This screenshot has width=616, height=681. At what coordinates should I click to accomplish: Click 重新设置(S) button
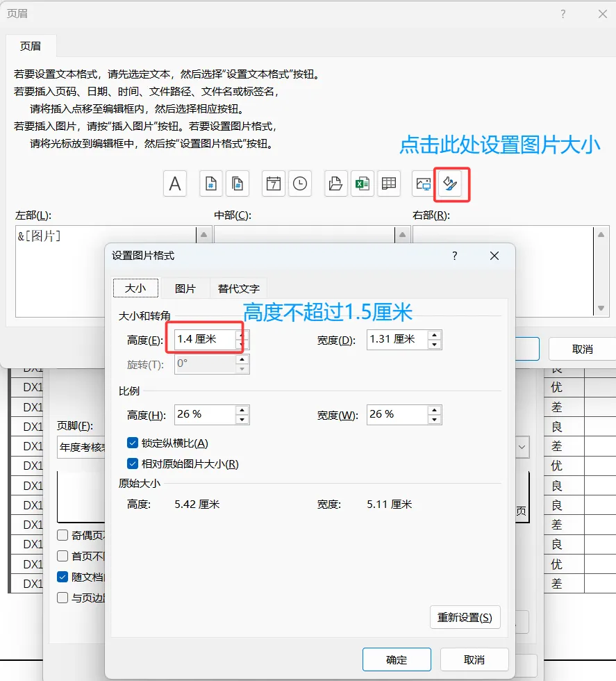[x=465, y=617]
